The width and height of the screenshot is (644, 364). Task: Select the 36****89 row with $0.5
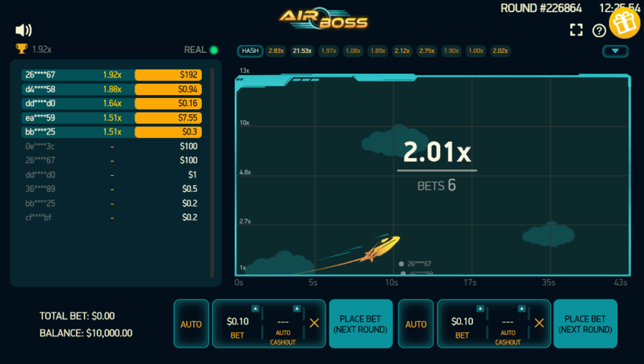[111, 189]
